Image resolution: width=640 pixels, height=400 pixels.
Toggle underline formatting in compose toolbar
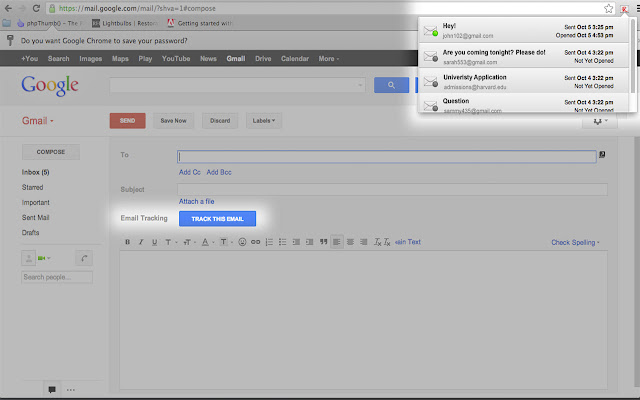(154, 242)
